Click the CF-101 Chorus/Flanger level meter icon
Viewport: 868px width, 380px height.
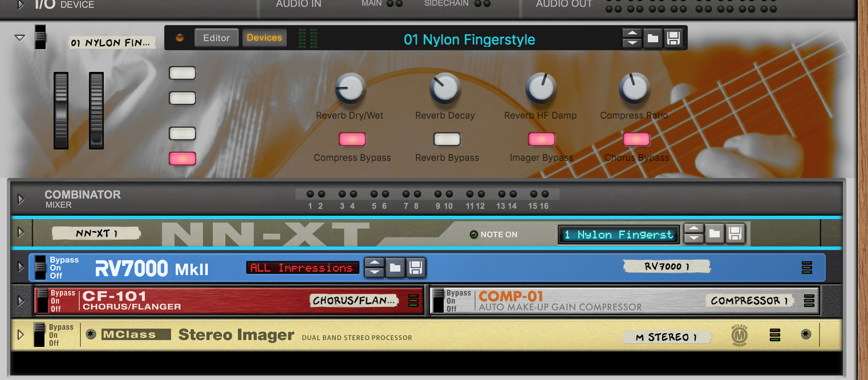pyautogui.click(x=413, y=301)
